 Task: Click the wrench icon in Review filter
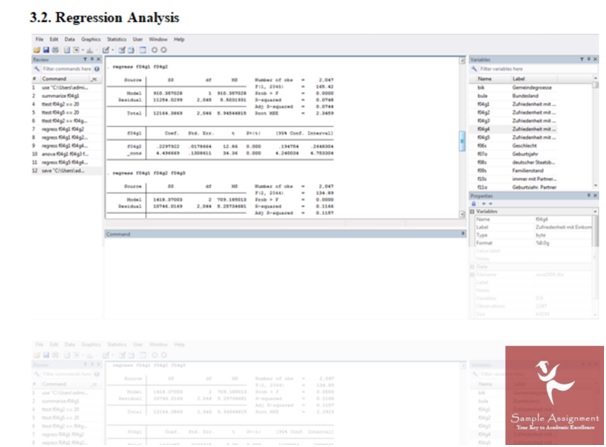click(x=37, y=69)
